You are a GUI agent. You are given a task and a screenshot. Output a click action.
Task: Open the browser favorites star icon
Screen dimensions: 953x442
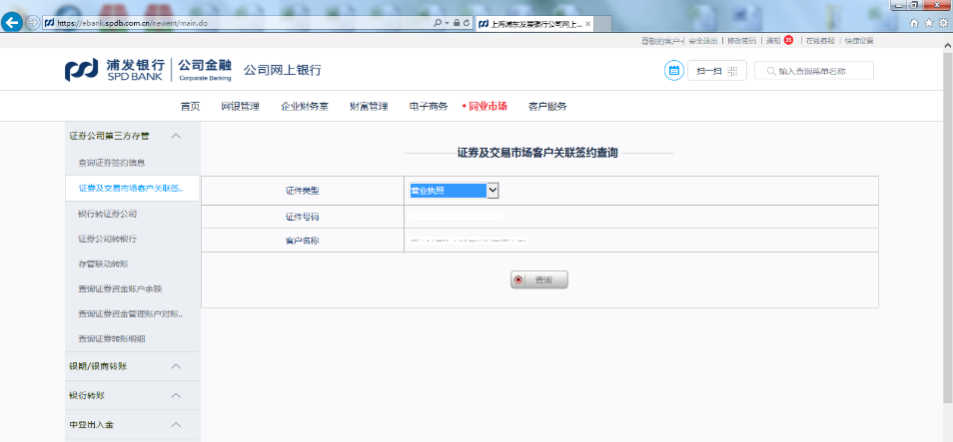coord(928,22)
